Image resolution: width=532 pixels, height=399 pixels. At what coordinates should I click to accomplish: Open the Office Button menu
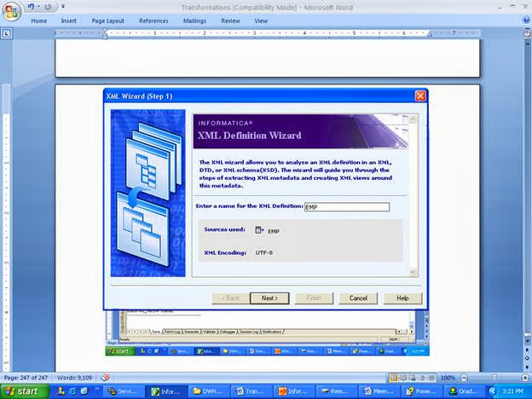pyautogui.click(x=11, y=11)
